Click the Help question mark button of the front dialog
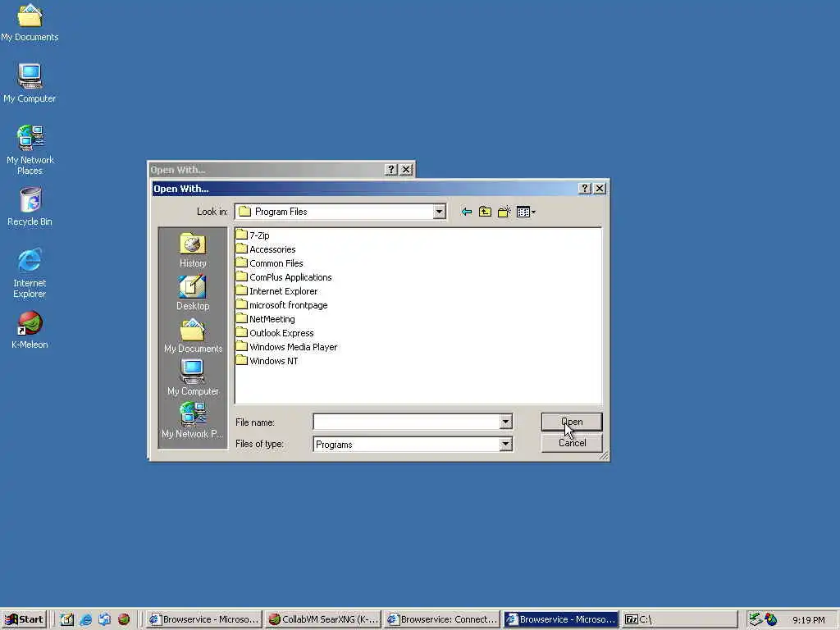 585,188
